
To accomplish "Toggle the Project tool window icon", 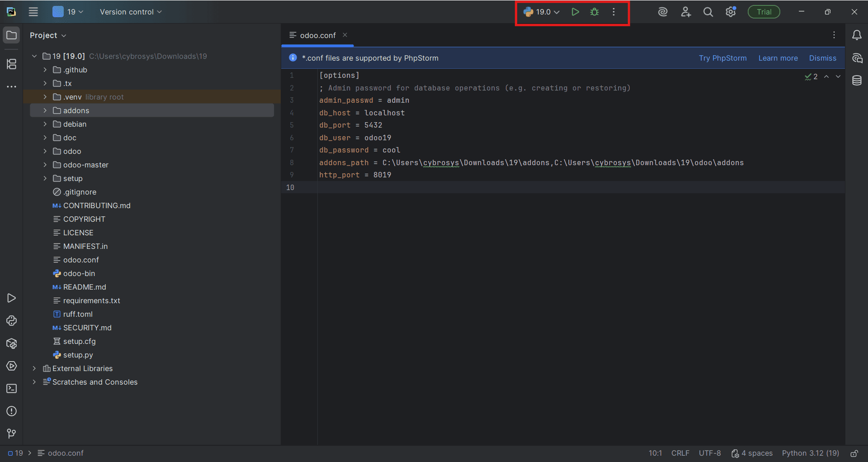I will tap(12, 35).
